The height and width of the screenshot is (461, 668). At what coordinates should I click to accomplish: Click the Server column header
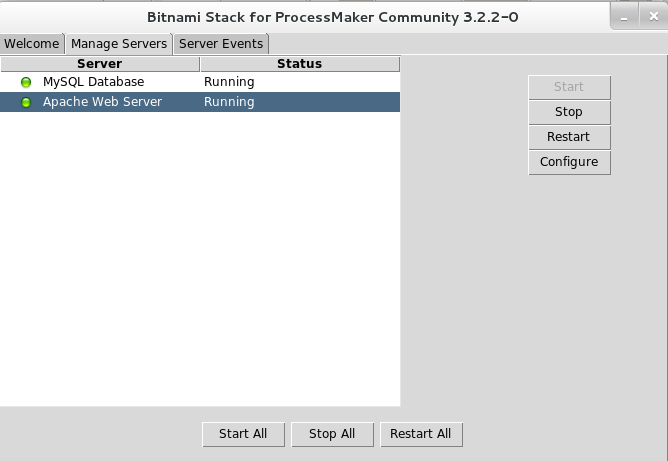[99, 64]
